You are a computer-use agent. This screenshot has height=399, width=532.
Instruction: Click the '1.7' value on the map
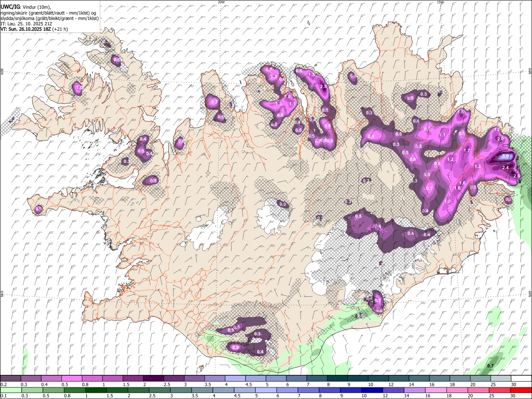(x=467, y=150)
